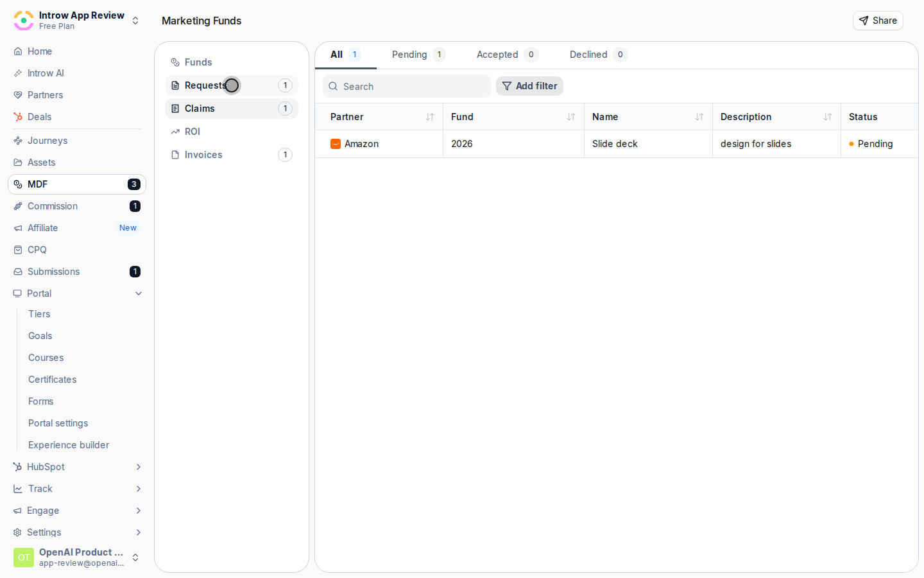
Task: Click Add filter button
Action: (529, 86)
